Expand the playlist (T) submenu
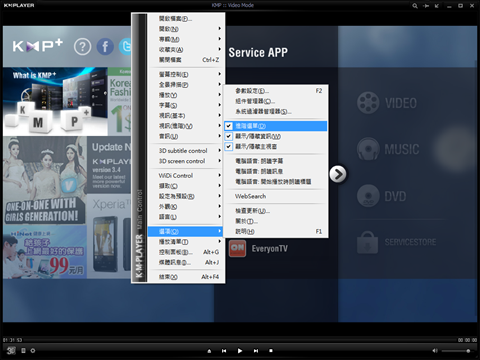480x360 pixels. click(x=185, y=242)
